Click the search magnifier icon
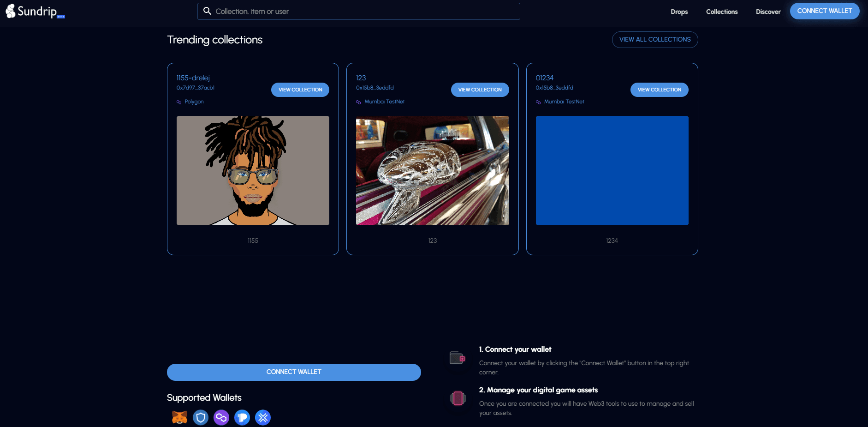868x427 pixels. [208, 11]
